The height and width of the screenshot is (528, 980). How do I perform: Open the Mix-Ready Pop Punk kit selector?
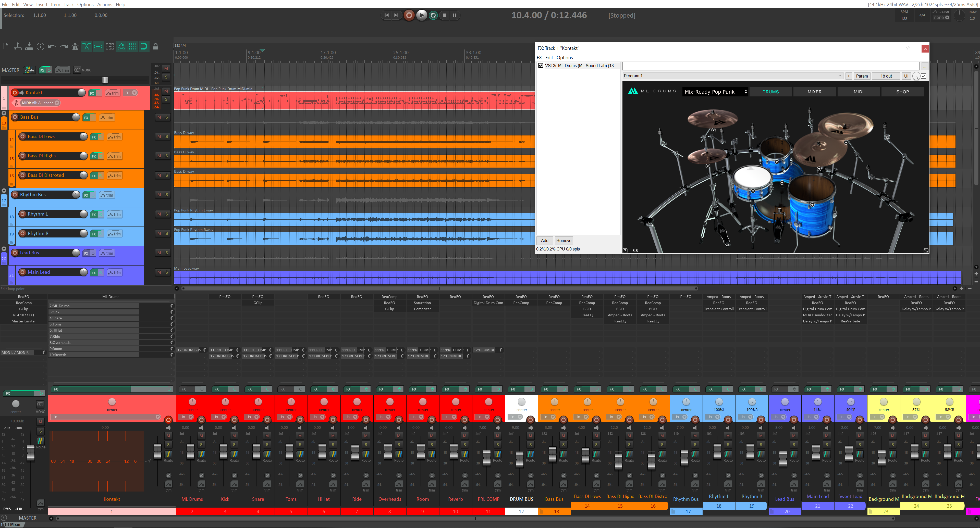coord(715,92)
